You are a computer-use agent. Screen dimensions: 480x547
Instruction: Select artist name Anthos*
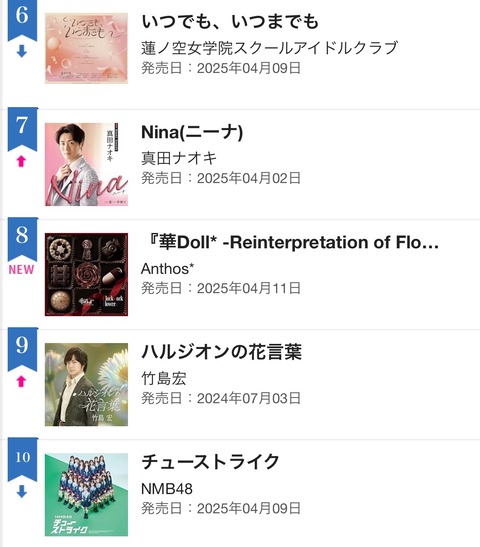click(x=167, y=269)
